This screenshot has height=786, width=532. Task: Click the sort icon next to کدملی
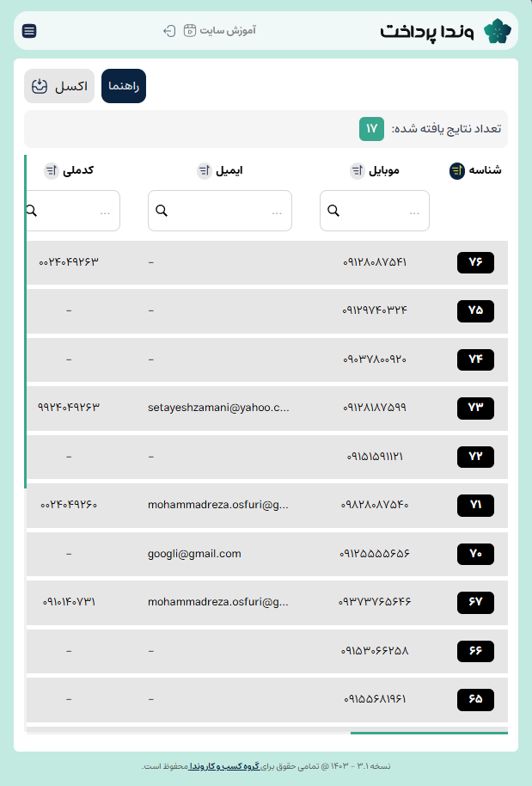pos(51,171)
